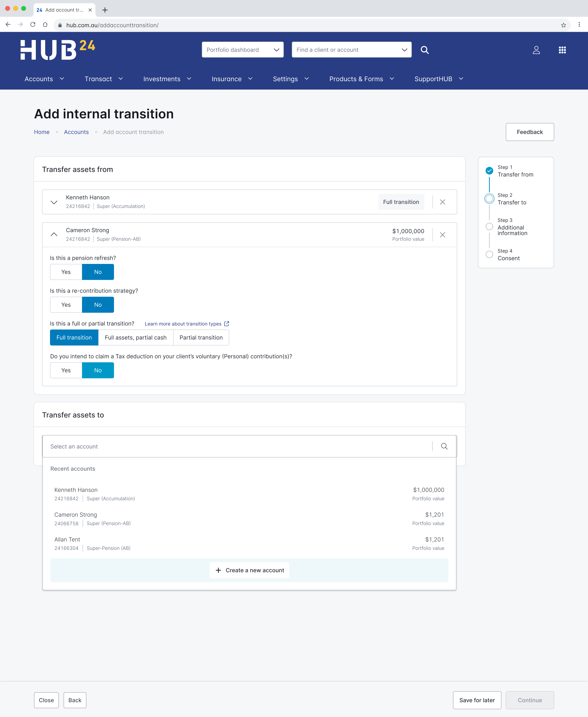Remove Kenneth Hanson account with X
The image size is (588, 717).
click(442, 202)
